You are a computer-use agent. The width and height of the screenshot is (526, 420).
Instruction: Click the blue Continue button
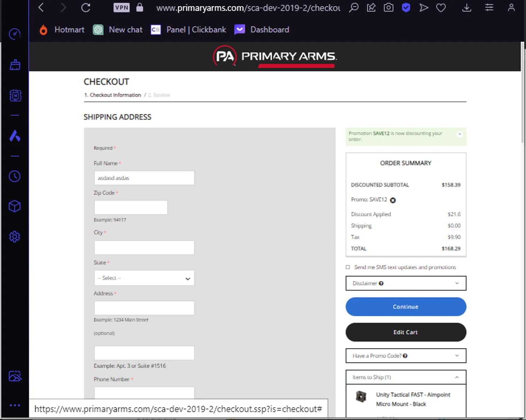click(406, 307)
